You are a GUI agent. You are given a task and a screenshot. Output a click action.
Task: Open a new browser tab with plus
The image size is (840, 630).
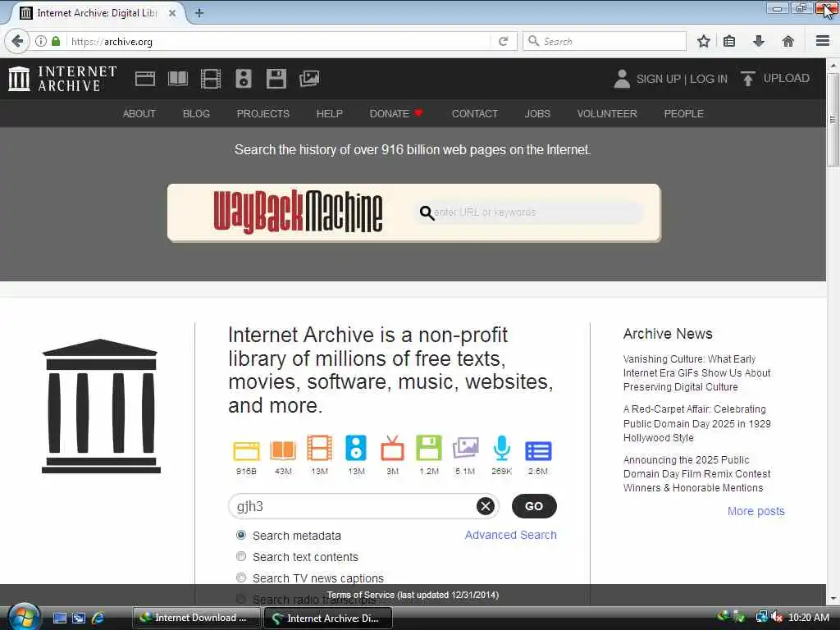[x=199, y=13]
